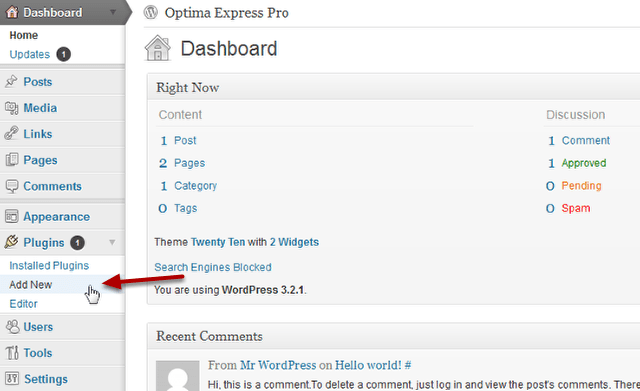Screen dimensions: 640x391
Task: View Approved comments link
Action: (584, 163)
